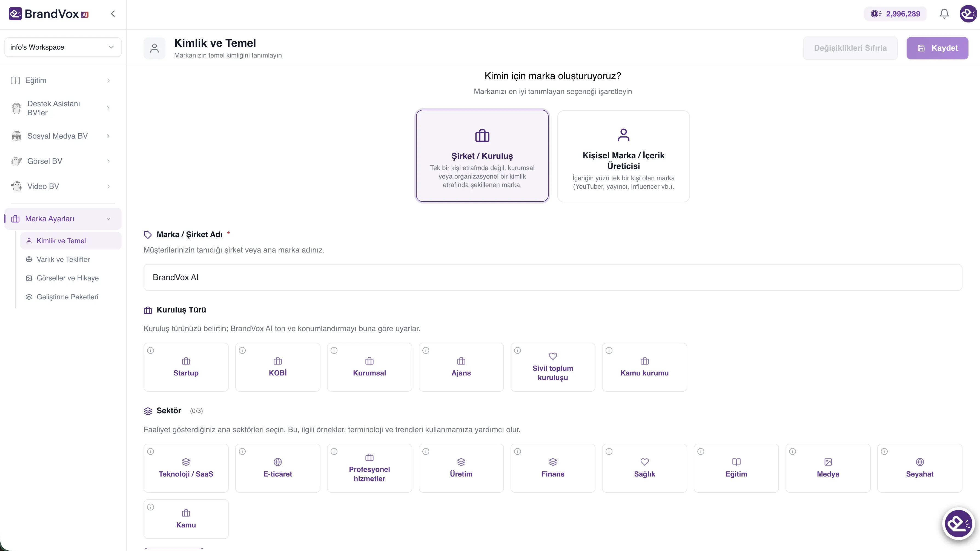The image size is (980, 551).
Task: Click the Kimlik ve Temel header person icon
Action: pos(154,48)
